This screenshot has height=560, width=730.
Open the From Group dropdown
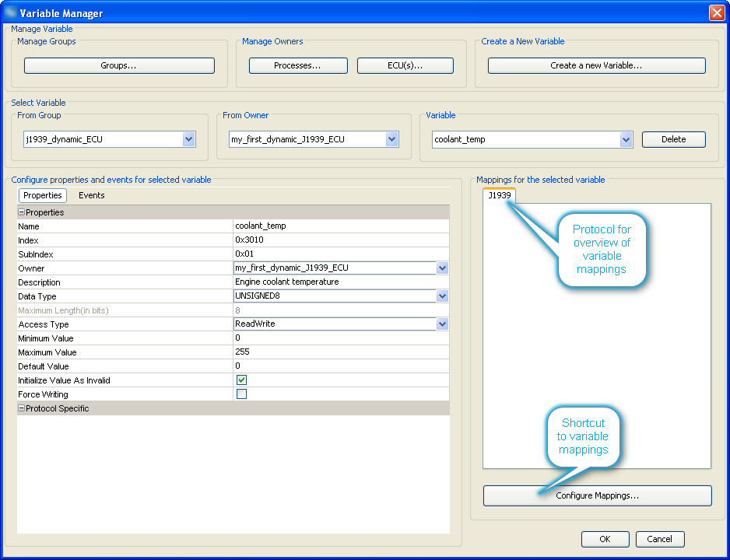(188, 139)
